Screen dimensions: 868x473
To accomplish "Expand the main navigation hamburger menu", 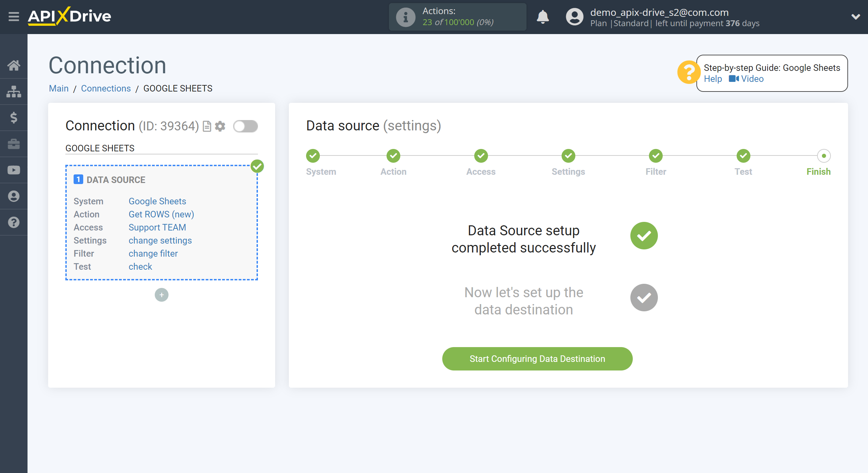I will click(13, 16).
